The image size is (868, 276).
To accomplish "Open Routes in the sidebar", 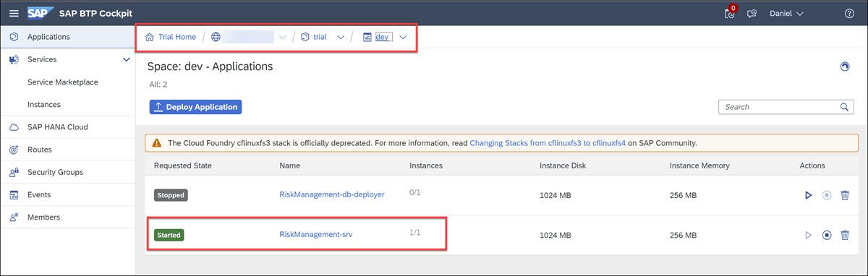I will 39,150.
